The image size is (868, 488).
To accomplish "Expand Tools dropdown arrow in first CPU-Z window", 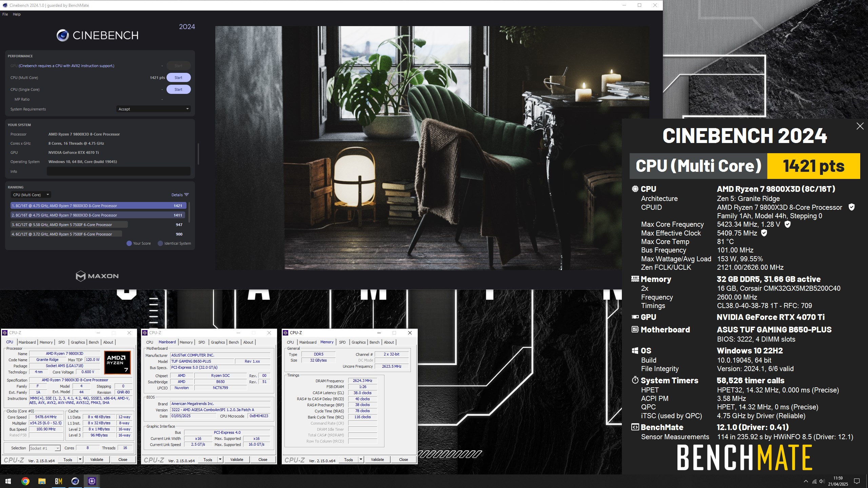I will coord(80,460).
